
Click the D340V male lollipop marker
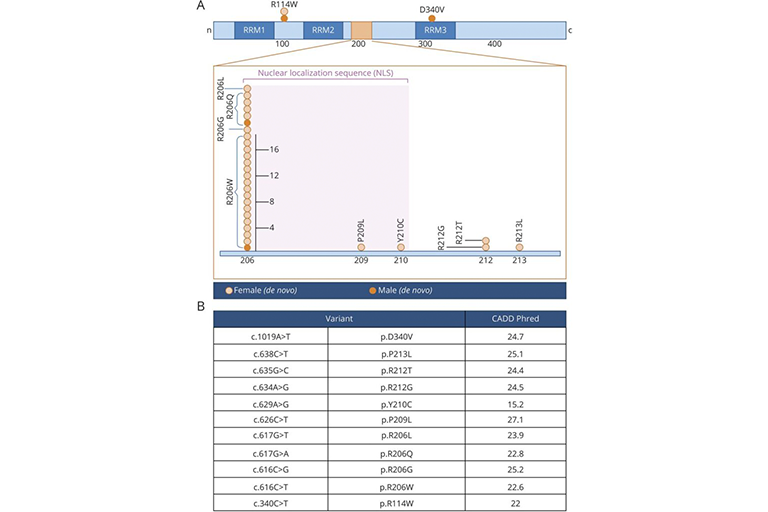432,19
